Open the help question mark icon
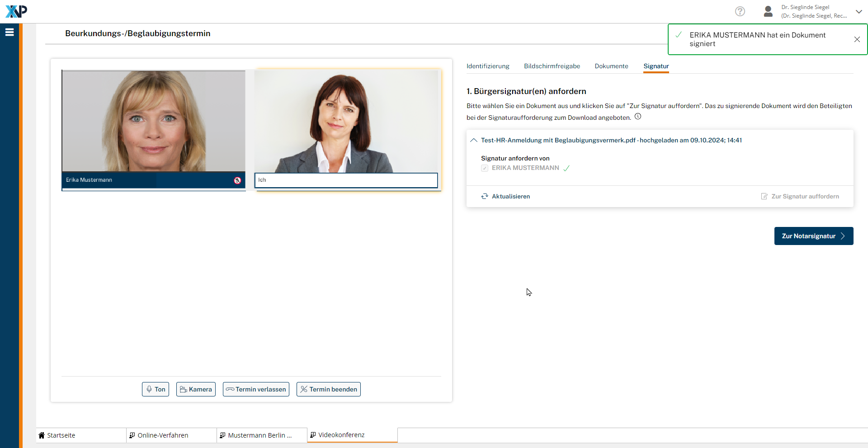 pyautogui.click(x=740, y=11)
